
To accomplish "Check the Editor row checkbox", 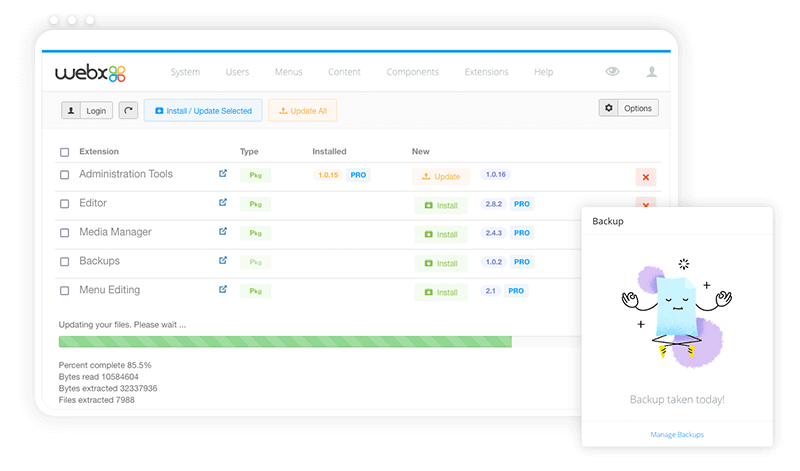I will [x=64, y=204].
